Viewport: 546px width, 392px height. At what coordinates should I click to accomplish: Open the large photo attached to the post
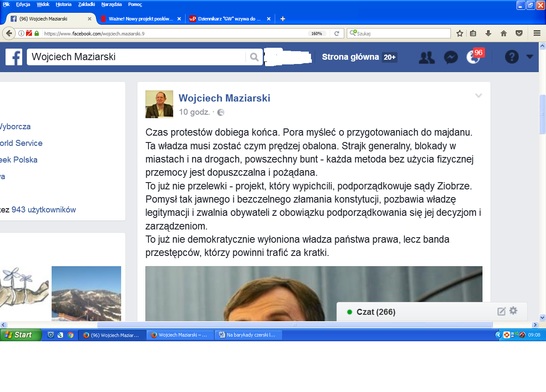(x=314, y=293)
